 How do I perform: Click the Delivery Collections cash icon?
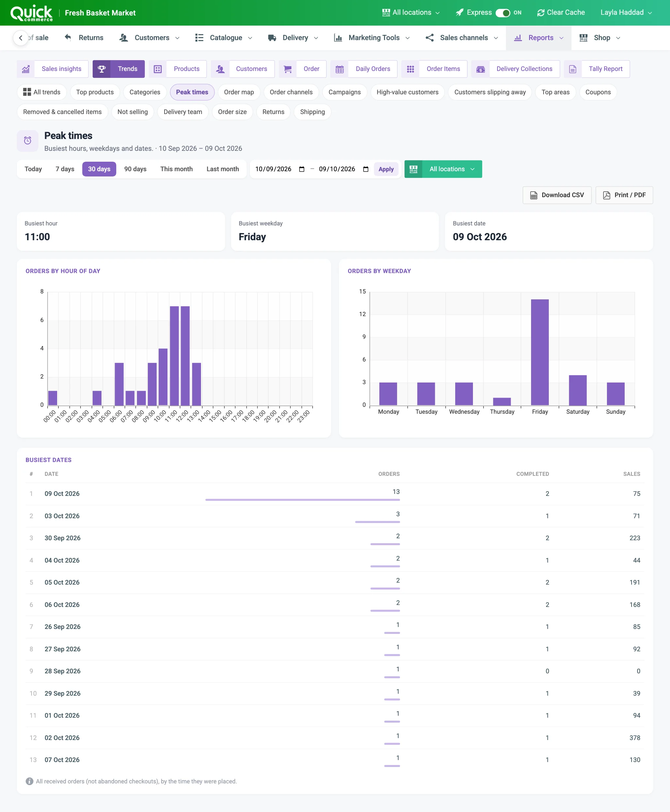pyautogui.click(x=480, y=69)
